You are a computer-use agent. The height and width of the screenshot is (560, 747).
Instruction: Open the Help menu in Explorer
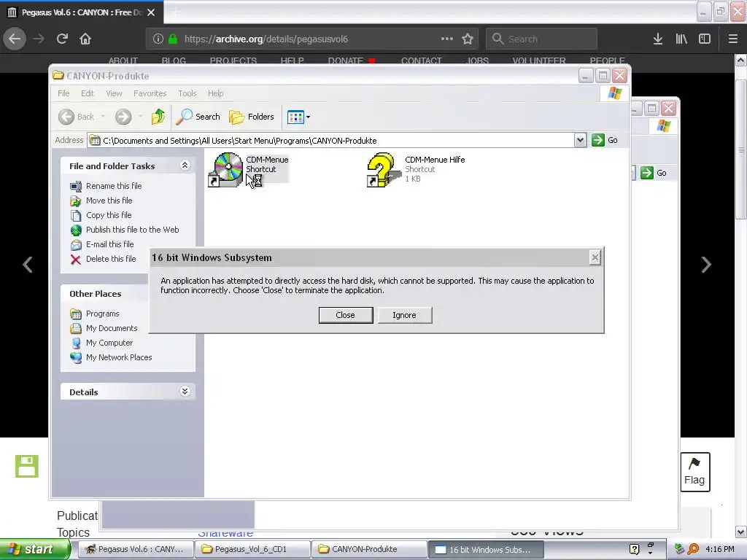click(215, 93)
